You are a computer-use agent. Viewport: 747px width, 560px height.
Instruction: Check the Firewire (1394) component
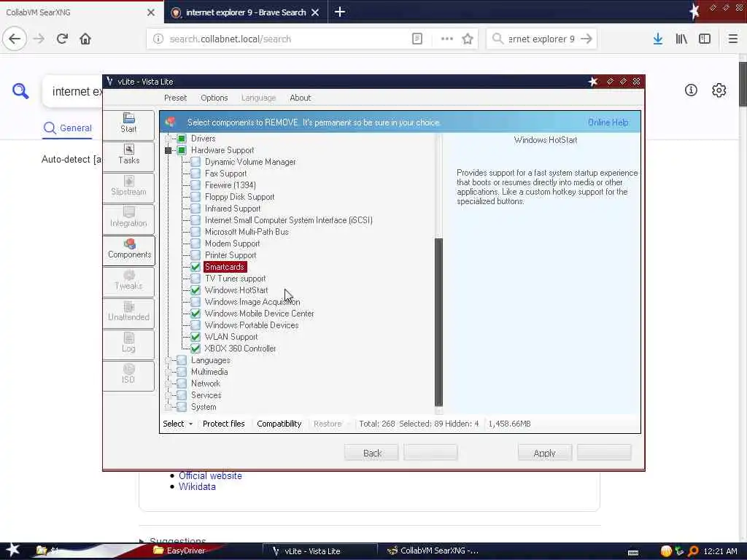click(x=196, y=185)
